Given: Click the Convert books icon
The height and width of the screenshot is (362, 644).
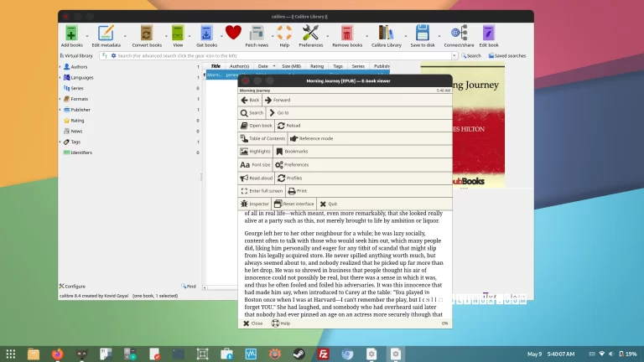Looking at the screenshot, I should pyautogui.click(x=147, y=34).
